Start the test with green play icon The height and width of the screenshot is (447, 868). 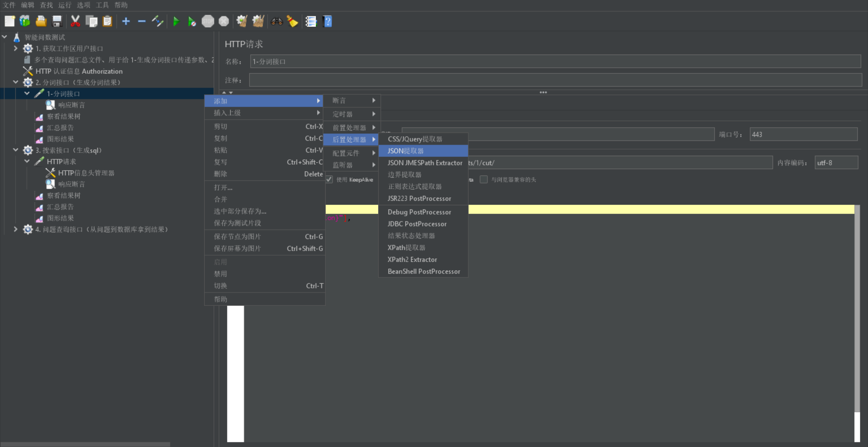click(176, 21)
